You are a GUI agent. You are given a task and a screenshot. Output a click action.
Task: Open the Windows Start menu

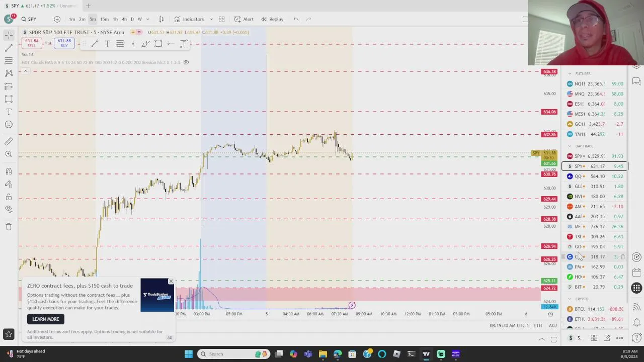coord(188,354)
